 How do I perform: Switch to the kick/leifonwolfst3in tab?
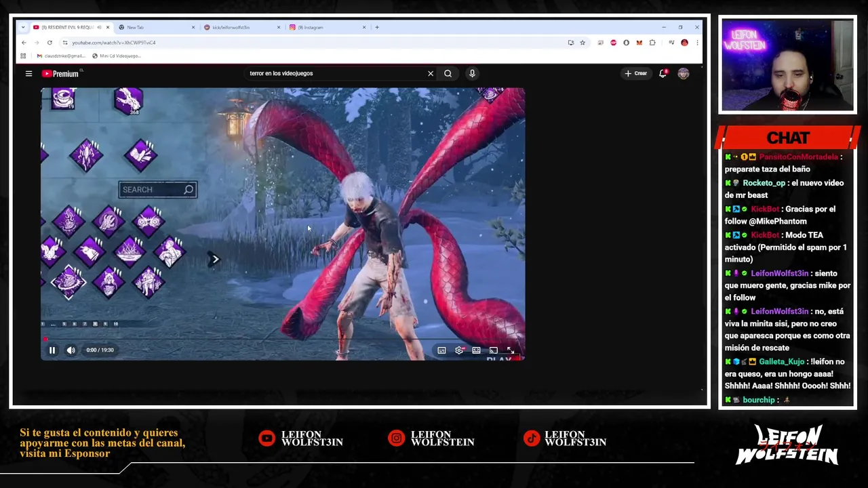point(241,27)
